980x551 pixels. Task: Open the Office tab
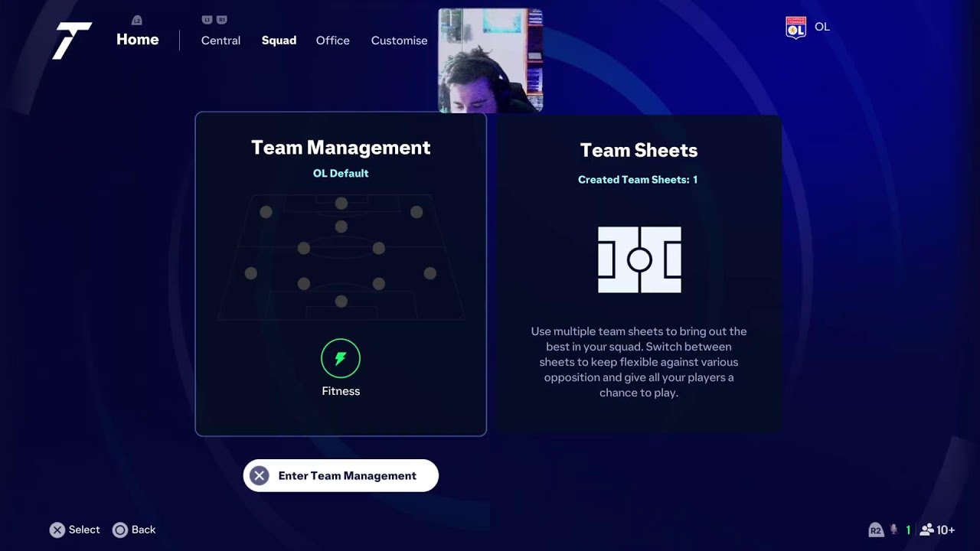click(333, 41)
